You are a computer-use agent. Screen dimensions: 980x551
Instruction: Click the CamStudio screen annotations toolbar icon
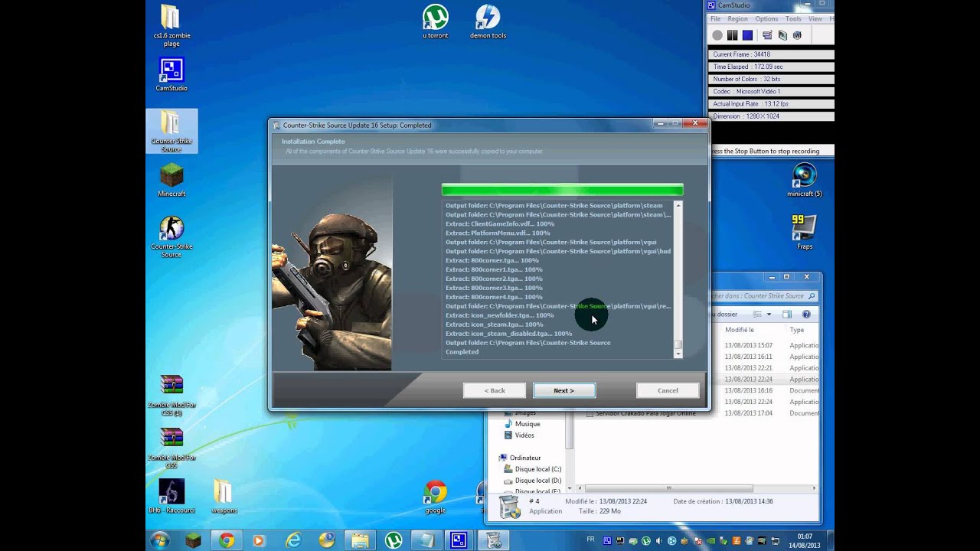pos(782,35)
